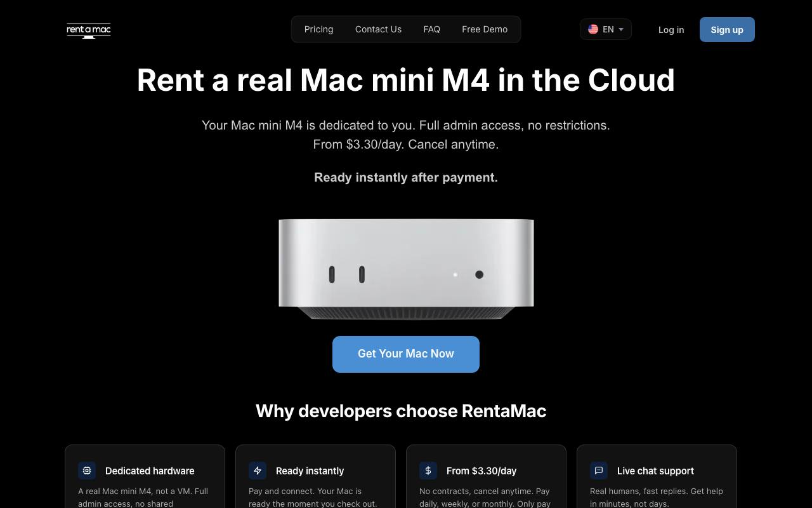812x508 pixels.
Task: Click the rent a mac logo
Action: click(89, 30)
